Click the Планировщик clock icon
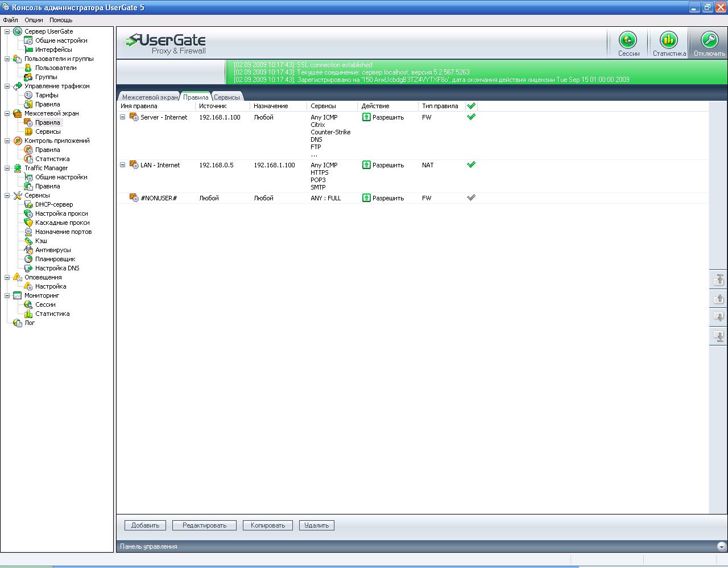The height and width of the screenshot is (568, 728). tap(28, 259)
